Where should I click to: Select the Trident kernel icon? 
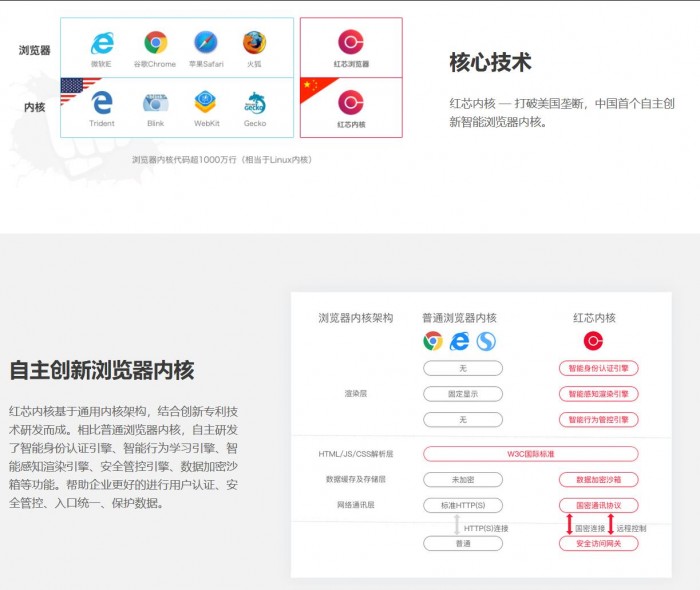click(x=102, y=103)
